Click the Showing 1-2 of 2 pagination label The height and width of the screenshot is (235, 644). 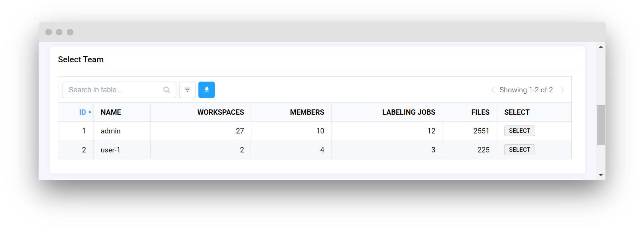pos(526,90)
